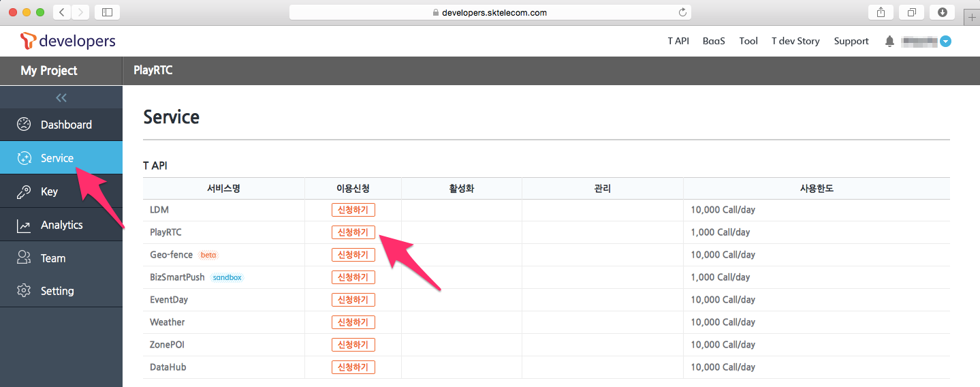The image size is (980, 387).
Task: Click PlayRTC project title in header
Action: click(153, 70)
